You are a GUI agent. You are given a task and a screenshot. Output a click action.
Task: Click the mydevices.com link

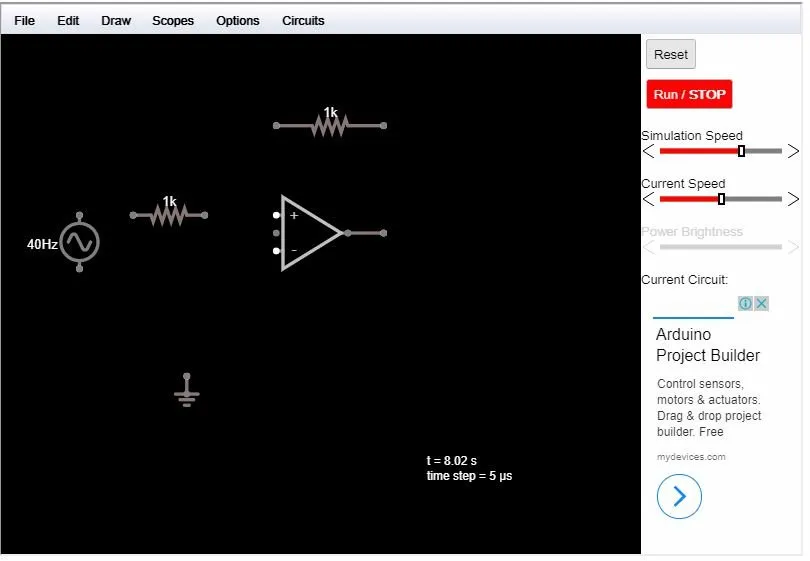click(691, 457)
